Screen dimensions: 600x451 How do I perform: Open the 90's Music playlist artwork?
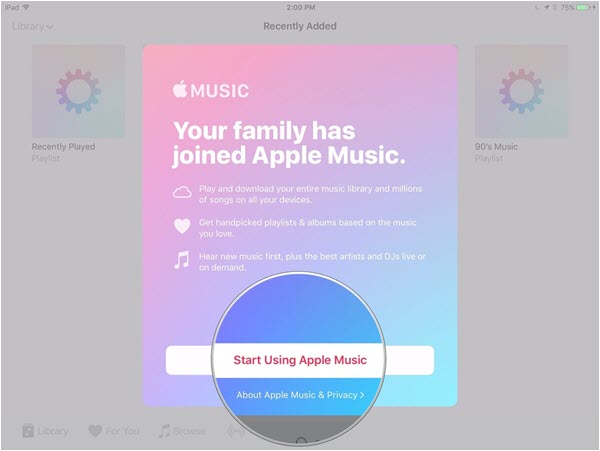[521, 91]
